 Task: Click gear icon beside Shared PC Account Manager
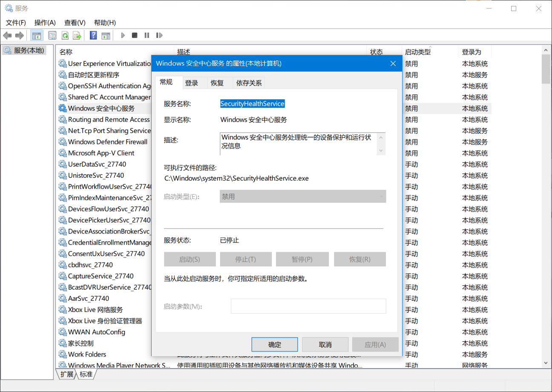[x=62, y=97]
